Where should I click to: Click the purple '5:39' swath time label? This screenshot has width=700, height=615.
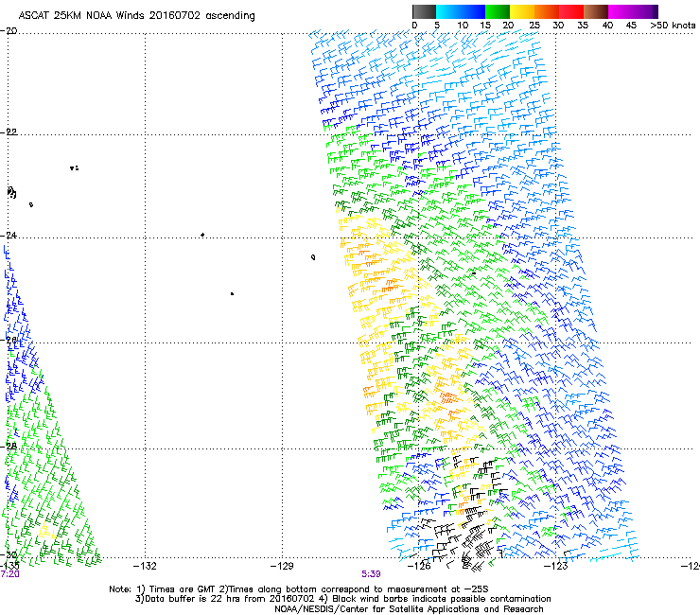371,574
